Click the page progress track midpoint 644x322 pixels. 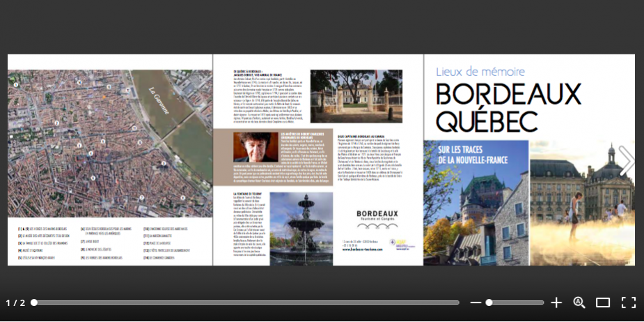point(246,302)
